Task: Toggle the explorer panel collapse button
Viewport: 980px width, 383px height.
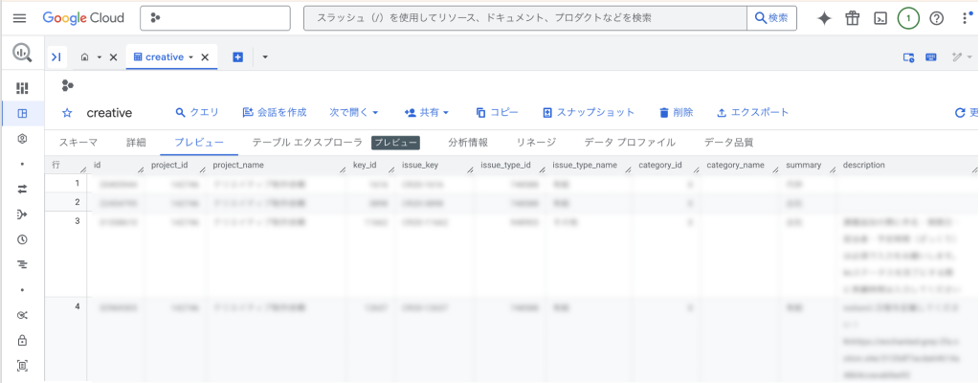Action: pos(57,57)
